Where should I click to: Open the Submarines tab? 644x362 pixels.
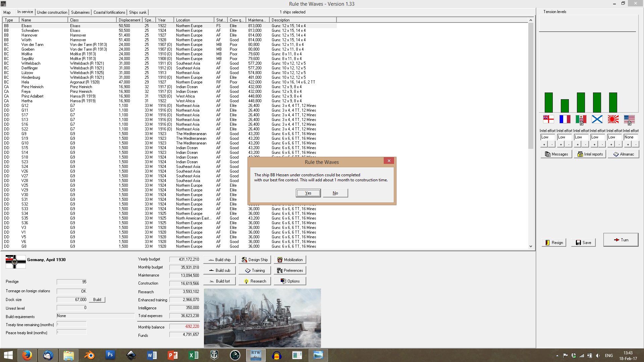[x=80, y=12]
